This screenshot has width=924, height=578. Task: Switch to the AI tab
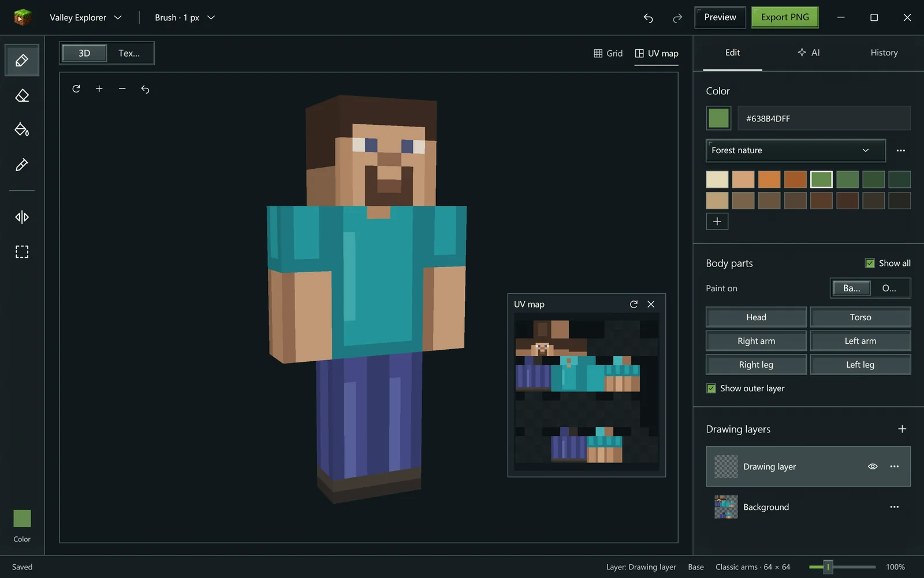pyautogui.click(x=808, y=53)
